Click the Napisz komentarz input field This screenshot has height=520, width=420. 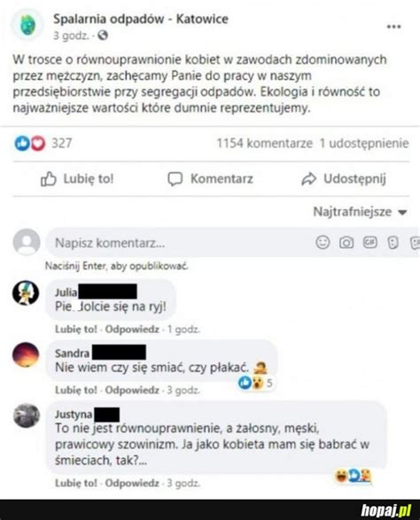[x=179, y=243]
